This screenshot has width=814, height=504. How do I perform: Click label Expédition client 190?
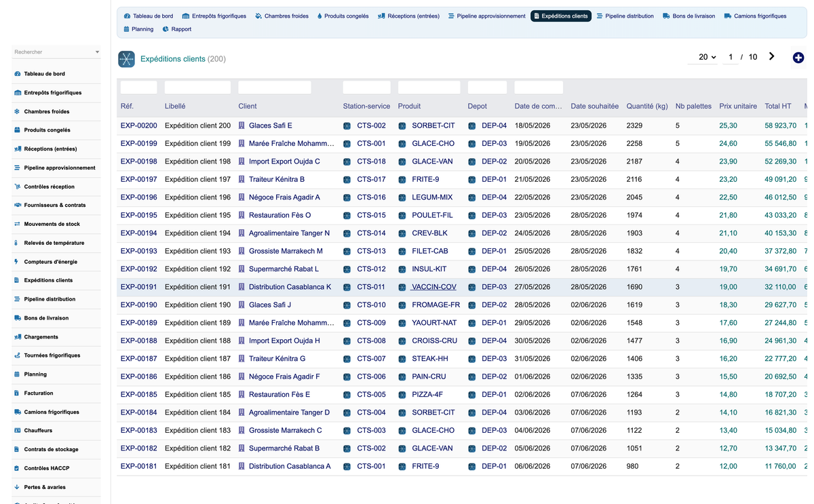[x=198, y=305]
